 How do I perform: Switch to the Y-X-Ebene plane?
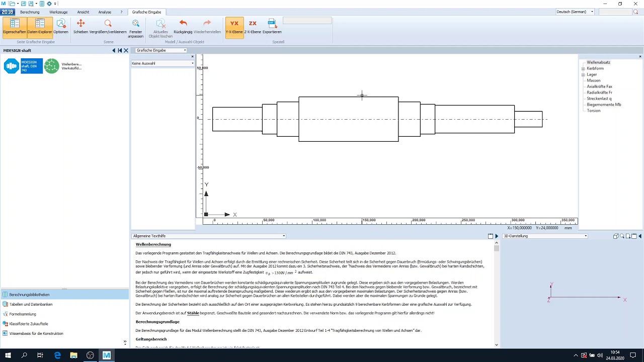[234, 27]
